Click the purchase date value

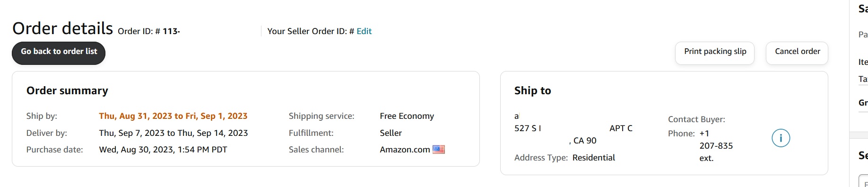coord(163,150)
